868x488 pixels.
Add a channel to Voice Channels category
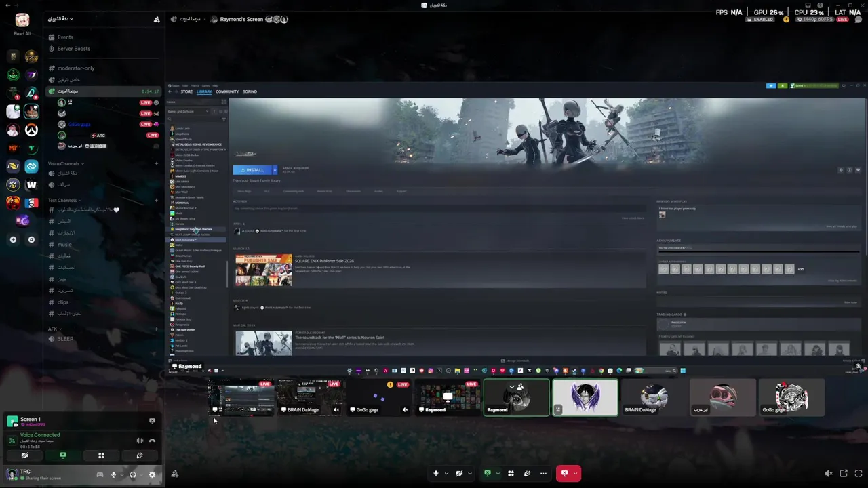coord(156,164)
